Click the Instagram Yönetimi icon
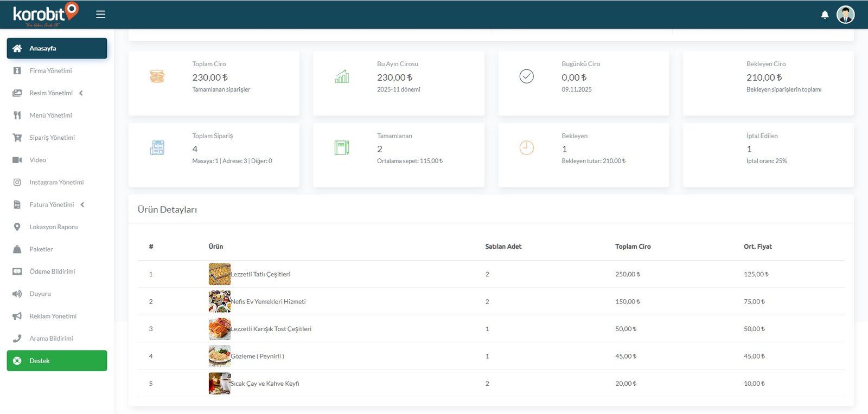 (17, 182)
